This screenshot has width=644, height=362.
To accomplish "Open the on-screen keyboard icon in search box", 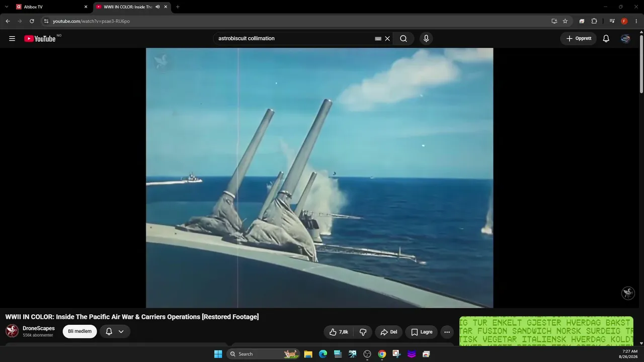I will click(x=378, y=39).
